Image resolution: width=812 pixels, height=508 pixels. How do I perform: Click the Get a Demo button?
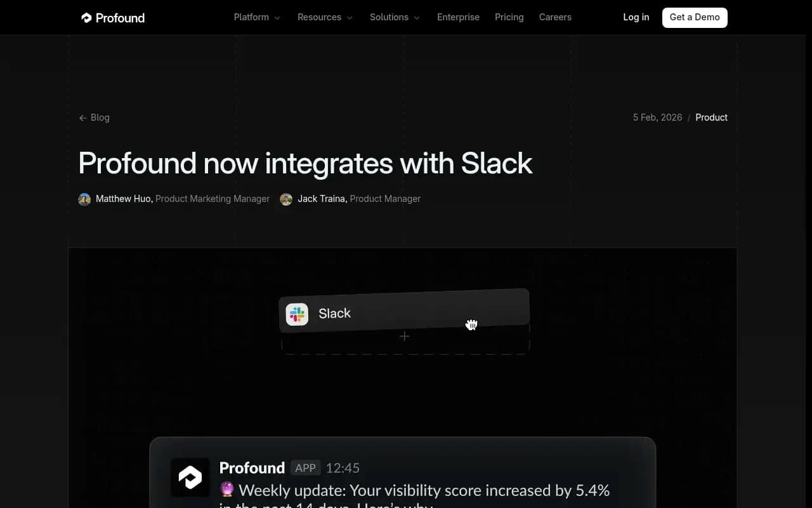(695, 17)
